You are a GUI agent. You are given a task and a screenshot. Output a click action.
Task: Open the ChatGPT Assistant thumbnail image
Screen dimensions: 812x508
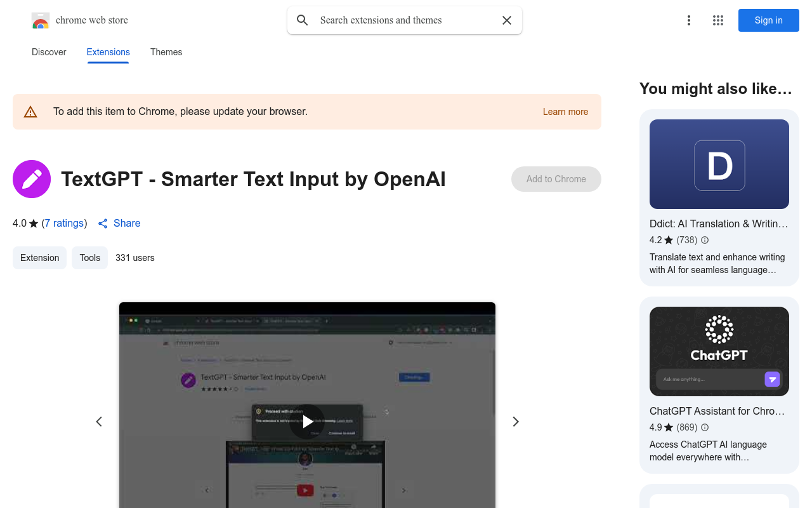[719, 352]
